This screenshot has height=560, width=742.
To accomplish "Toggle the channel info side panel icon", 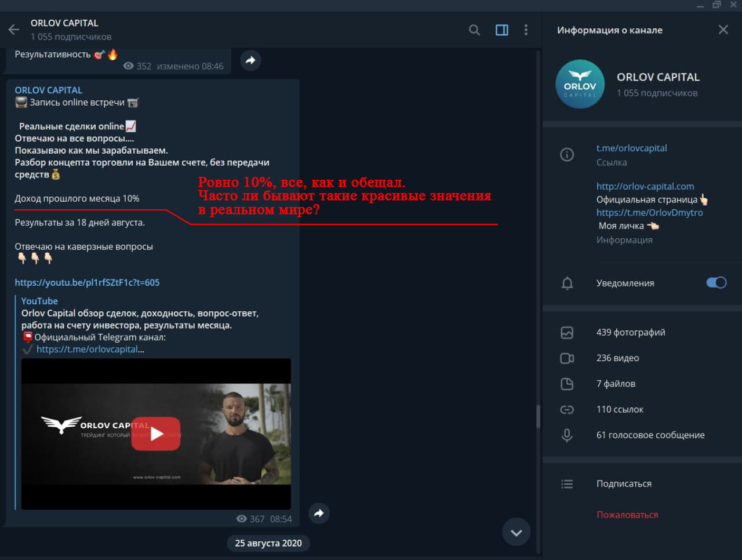I will 502,30.
